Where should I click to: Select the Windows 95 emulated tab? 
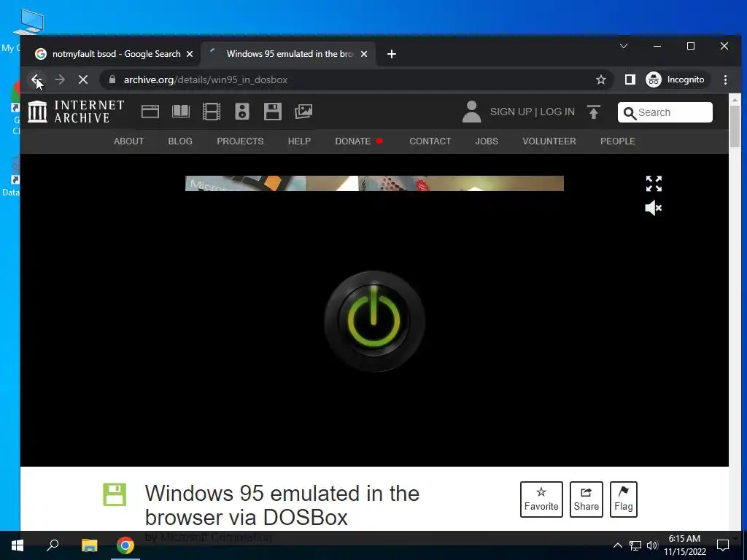289,54
